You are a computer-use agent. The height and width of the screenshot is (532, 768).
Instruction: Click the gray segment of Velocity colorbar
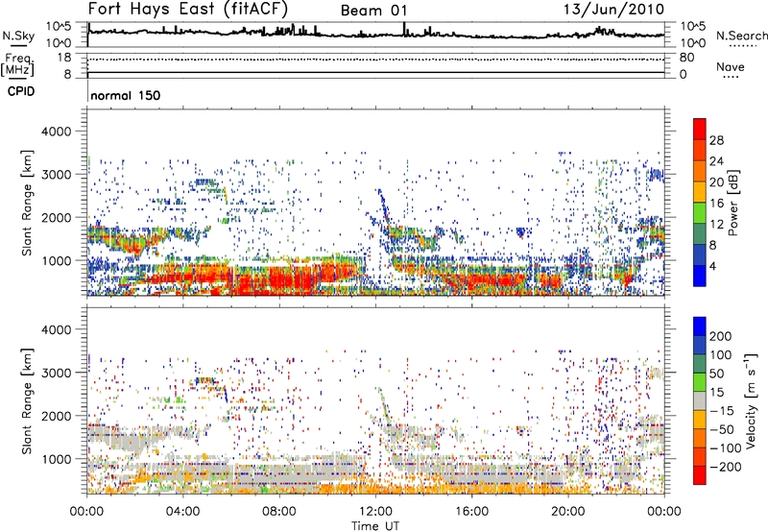click(x=700, y=400)
